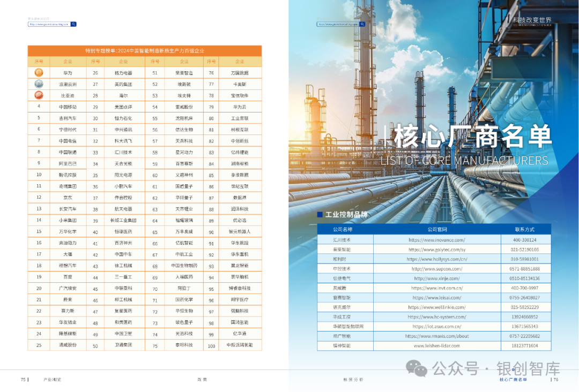579x392 pixels.
Task: Click the 科技改变世界 slogan at top right
Action: pyautogui.click(x=532, y=20)
